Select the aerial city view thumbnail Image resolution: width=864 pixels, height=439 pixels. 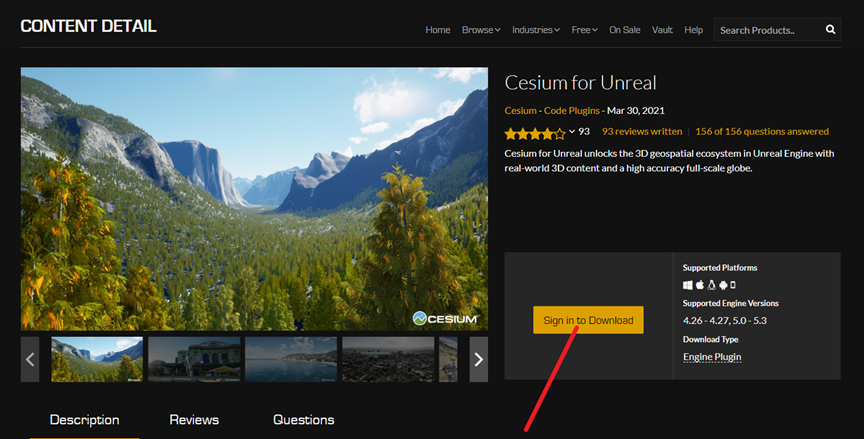(388, 360)
